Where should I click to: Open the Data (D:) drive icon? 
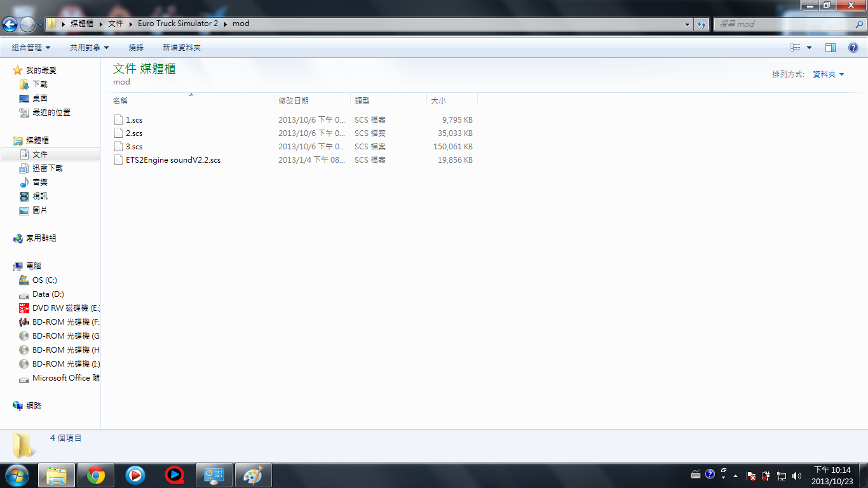click(x=24, y=294)
